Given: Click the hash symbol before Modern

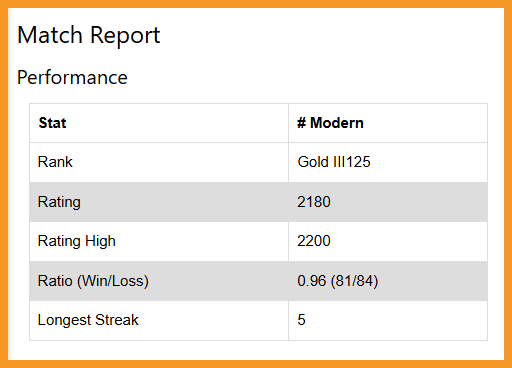Looking at the screenshot, I should coord(301,123).
